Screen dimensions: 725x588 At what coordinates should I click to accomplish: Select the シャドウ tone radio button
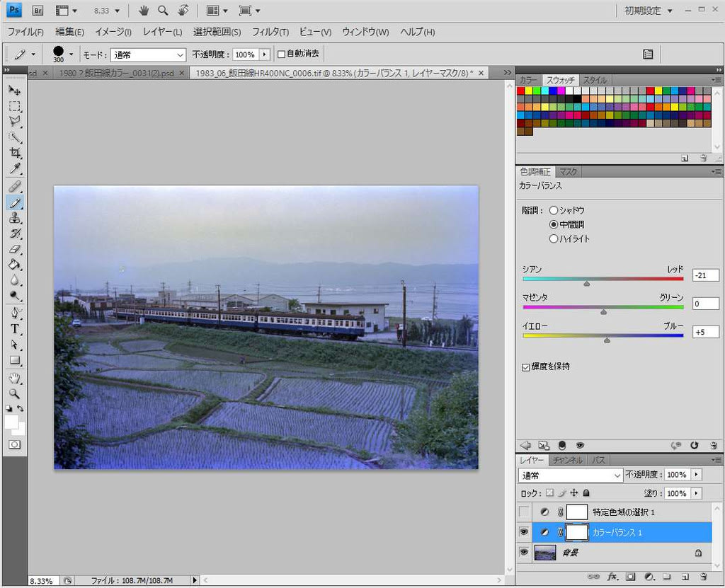[x=554, y=210]
